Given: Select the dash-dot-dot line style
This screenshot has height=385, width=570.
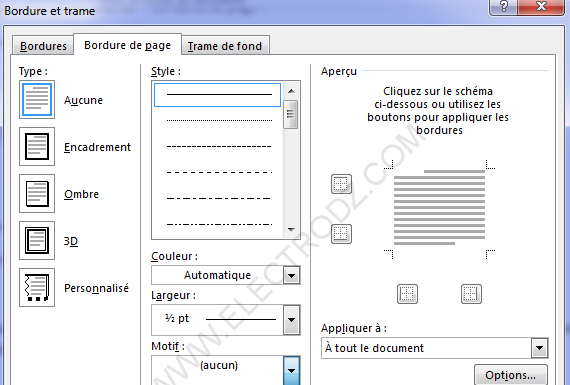Looking at the screenshot, I should pyautogui.click(x=219, y=224).
